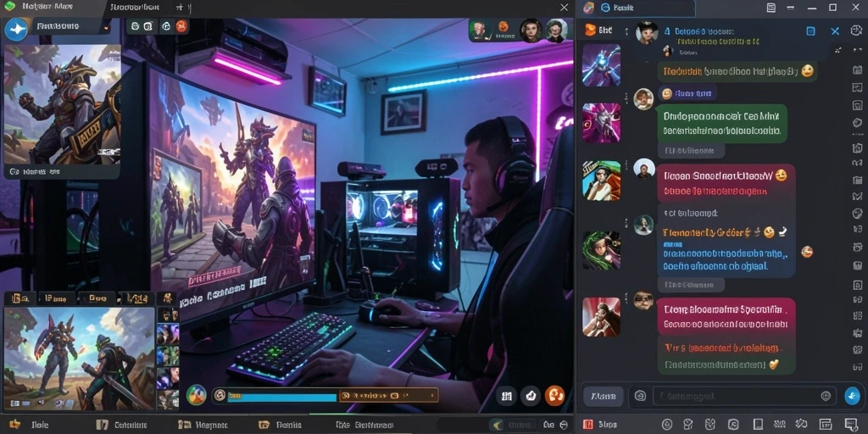Viewport: 868px width, 434px height.
Task: Click the layout panel icon in chat title bar
Action: click(x=771, y=7)
